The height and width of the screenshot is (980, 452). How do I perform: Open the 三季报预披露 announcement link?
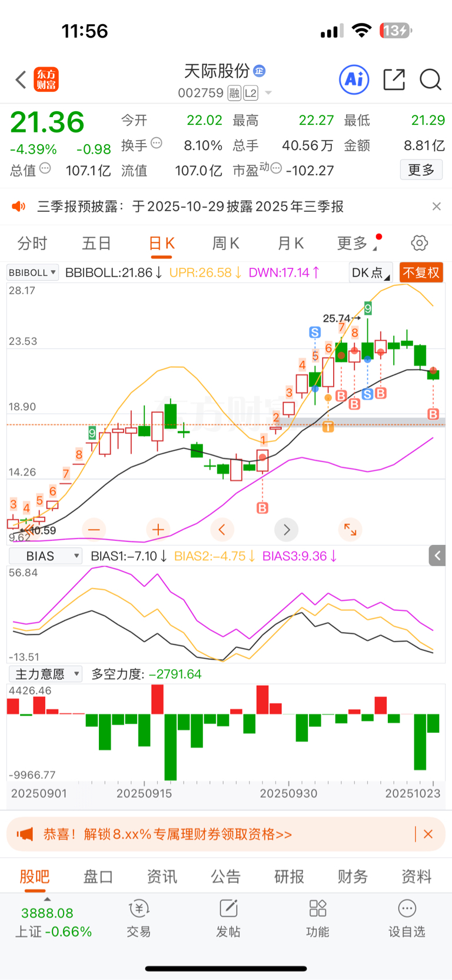191,207
